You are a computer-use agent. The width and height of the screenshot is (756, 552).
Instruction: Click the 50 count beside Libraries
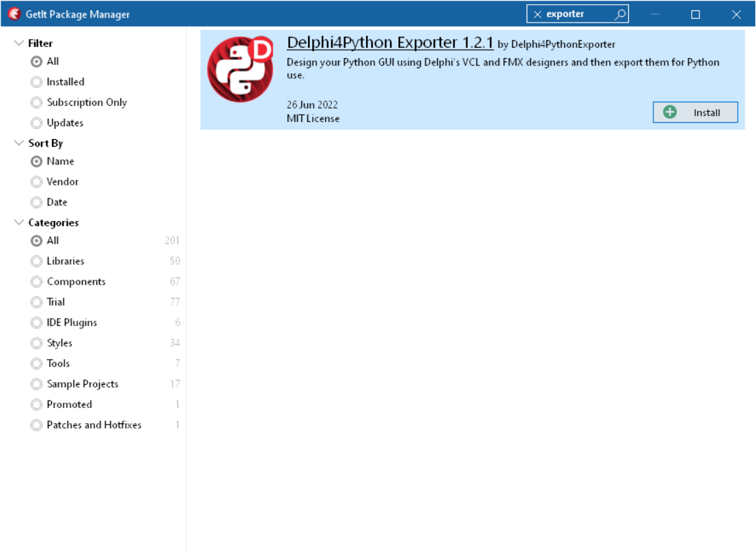tap(175, 261)
